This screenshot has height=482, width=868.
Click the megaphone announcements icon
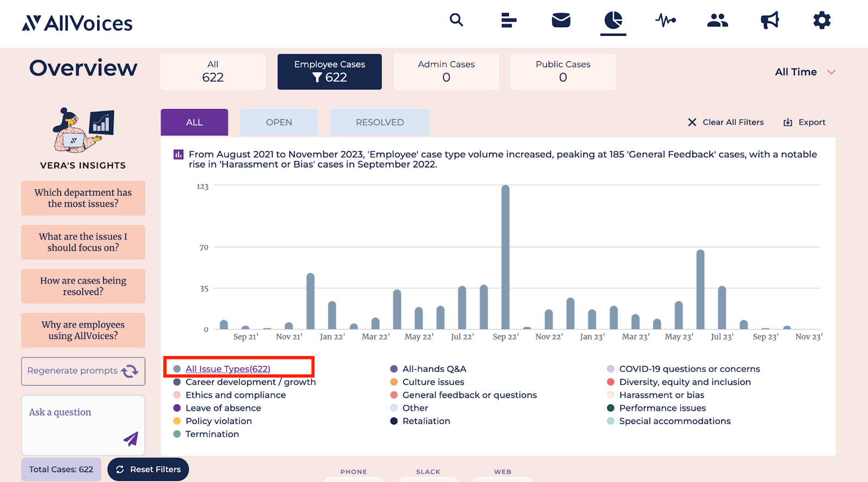[769, 21]
